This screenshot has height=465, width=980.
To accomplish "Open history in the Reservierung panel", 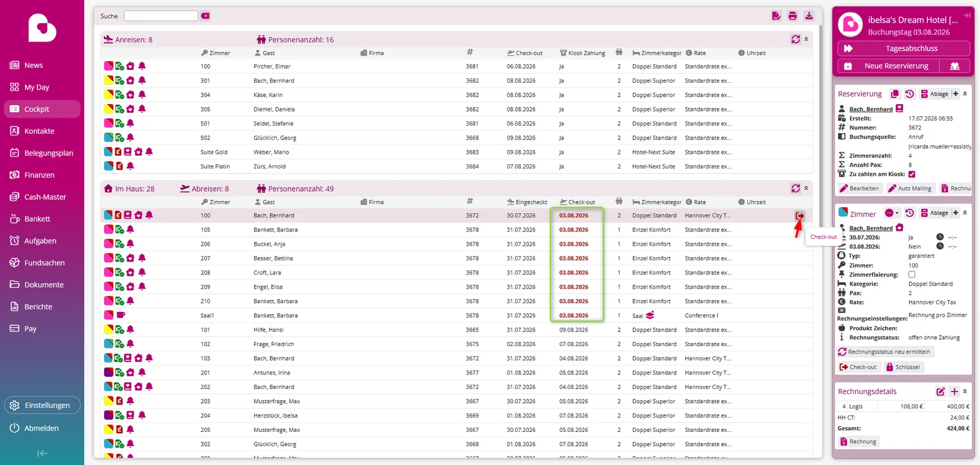I will [910, 94].
